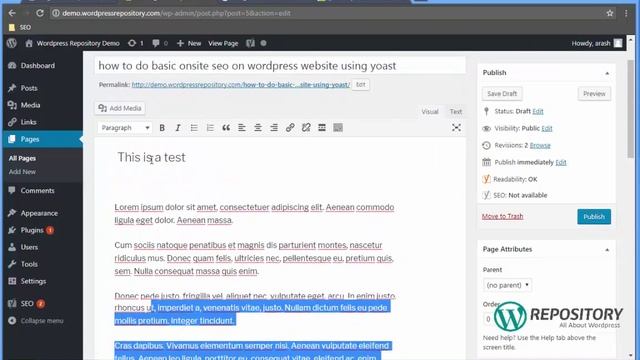Open Links in sidebar
Viewport: 640px width, 360px height.
coord(28,122)
